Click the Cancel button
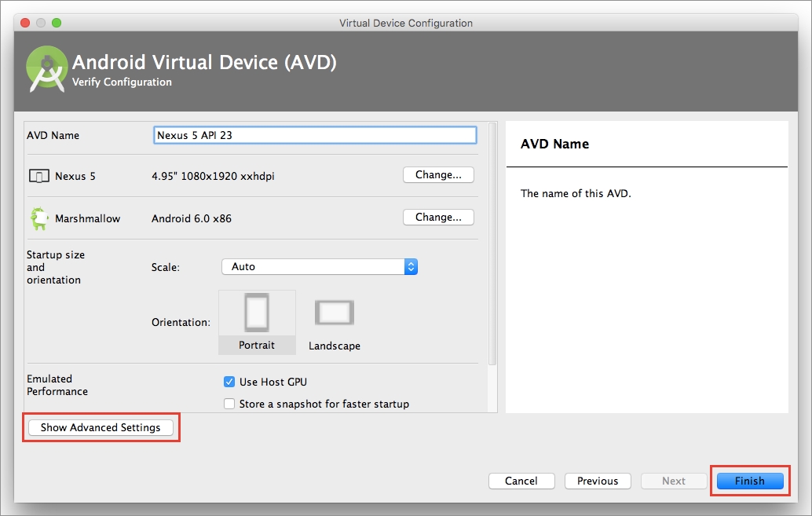The image size is (812, 516). coord(521,481)
